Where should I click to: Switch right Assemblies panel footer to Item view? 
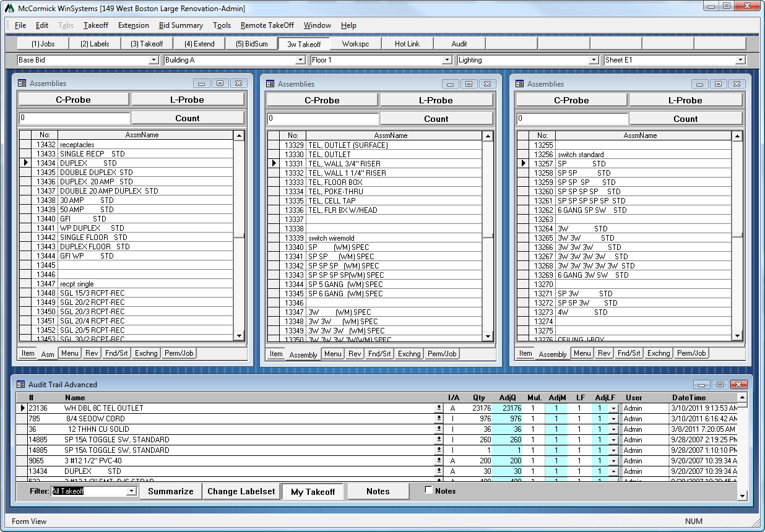525,353
